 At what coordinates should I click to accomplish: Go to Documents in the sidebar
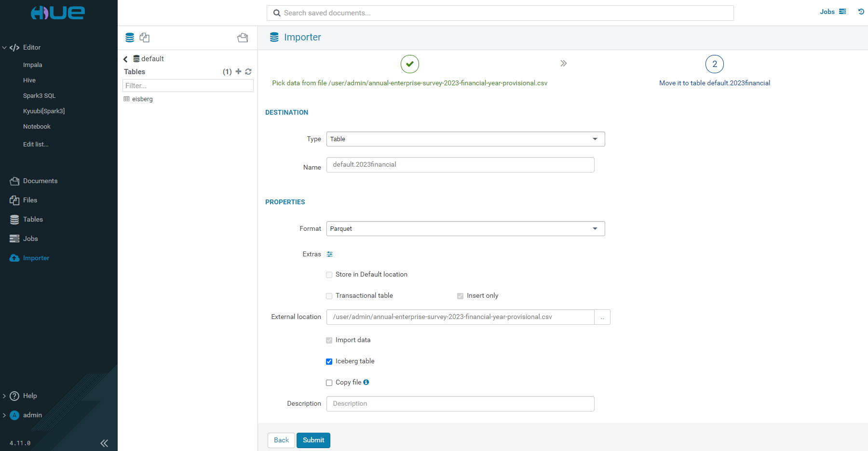pos(41,181)
